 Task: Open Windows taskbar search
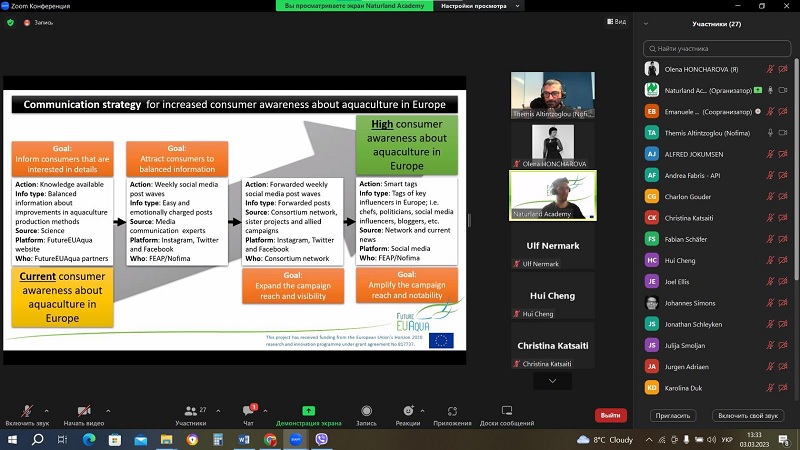[x=37, y=439]
